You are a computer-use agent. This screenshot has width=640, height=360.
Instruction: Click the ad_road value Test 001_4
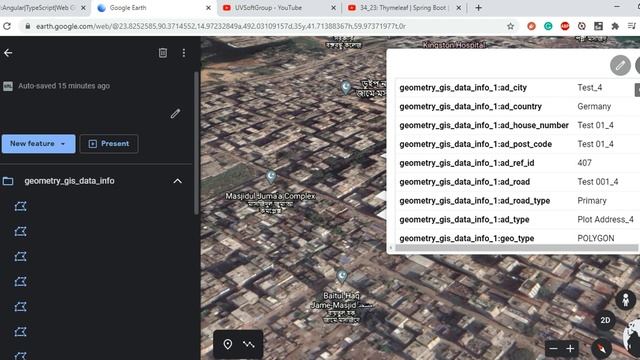[x=598, y=182]
